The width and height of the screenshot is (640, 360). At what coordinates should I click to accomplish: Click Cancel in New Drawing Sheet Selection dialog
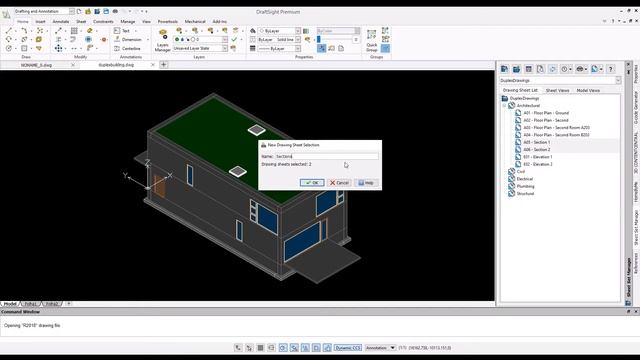(339, 183)
